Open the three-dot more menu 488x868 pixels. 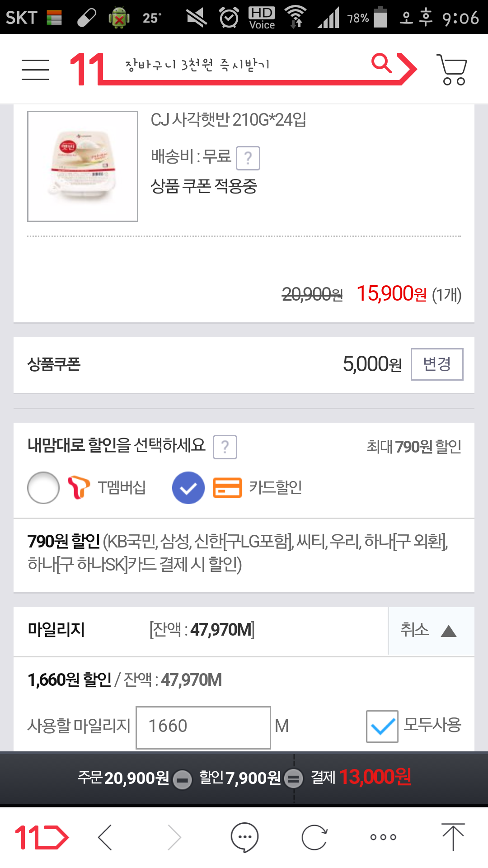383,837
